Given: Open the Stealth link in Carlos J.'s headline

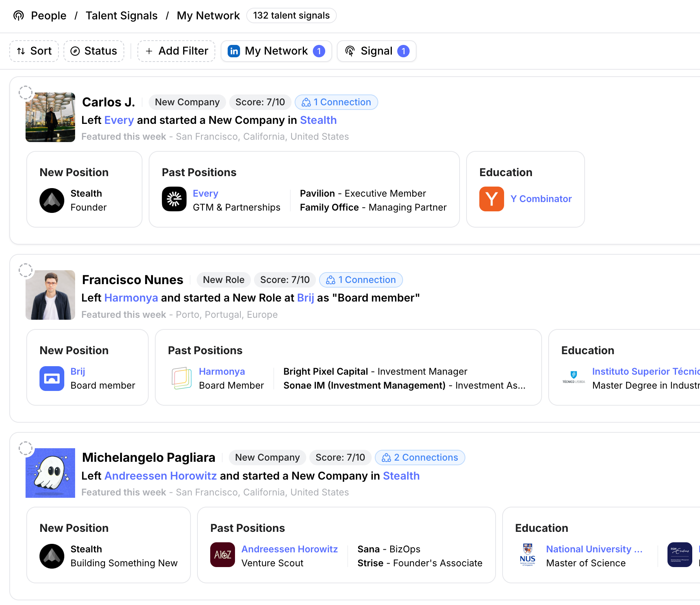Looking at the screenshot, I should pyautogui.click(x=318, y=120).
